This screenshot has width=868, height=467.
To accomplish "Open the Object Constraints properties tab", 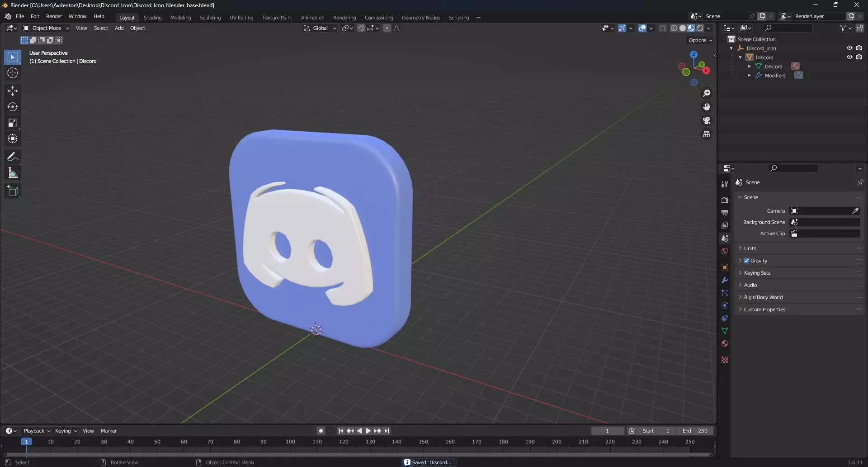I will click(x=725, y=318).
